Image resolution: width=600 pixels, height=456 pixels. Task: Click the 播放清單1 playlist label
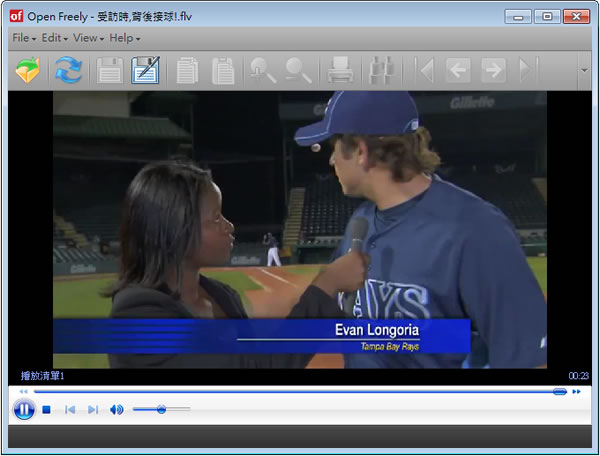click(x=42, y=376)
